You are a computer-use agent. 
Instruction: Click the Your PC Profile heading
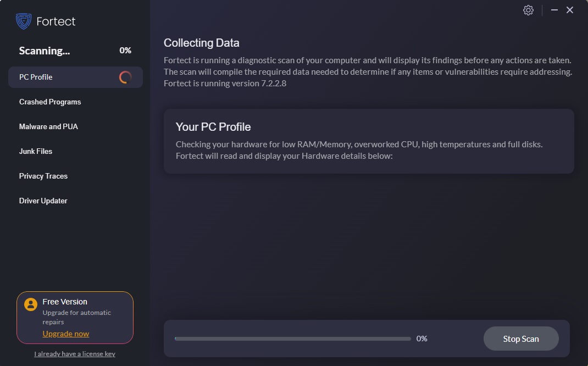click(x=213, y=127)
